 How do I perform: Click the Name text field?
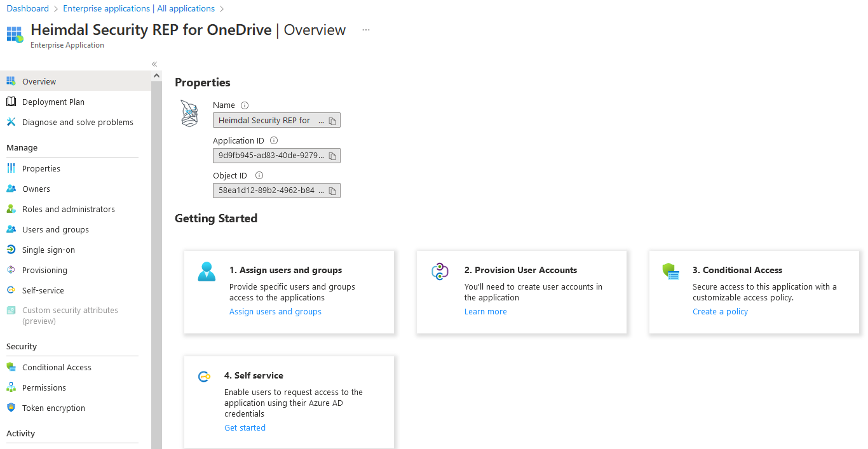(x=276, y=120)
